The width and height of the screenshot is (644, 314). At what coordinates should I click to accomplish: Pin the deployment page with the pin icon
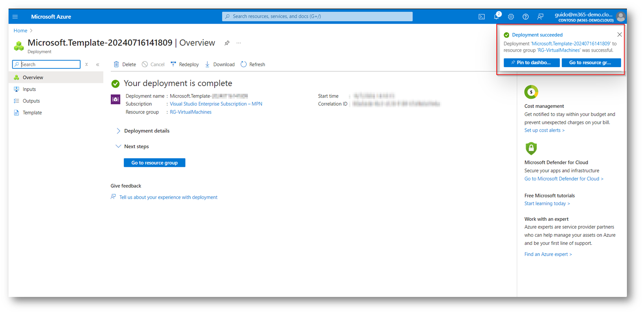click(x=227, y=43)
